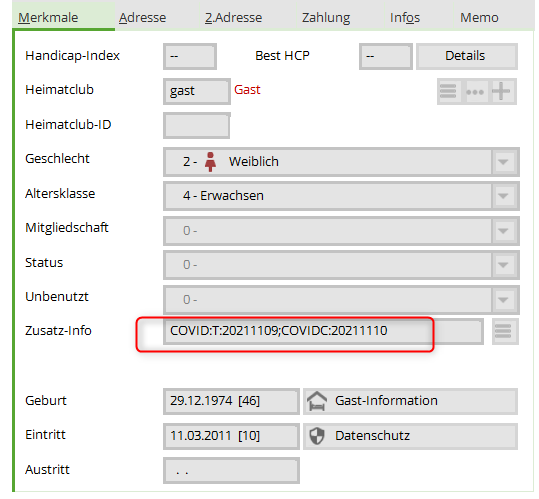Click the Heimatclub three-dots icon

(x=475, y=91)
